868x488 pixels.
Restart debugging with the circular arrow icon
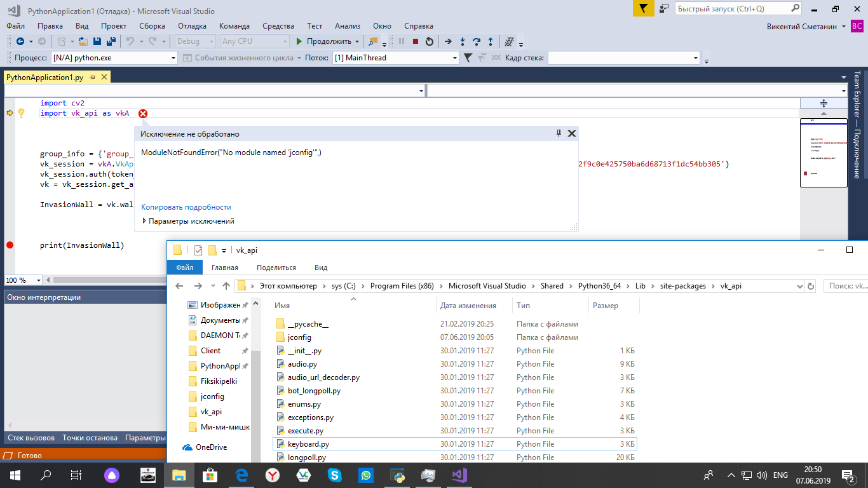tap(430, 41)
